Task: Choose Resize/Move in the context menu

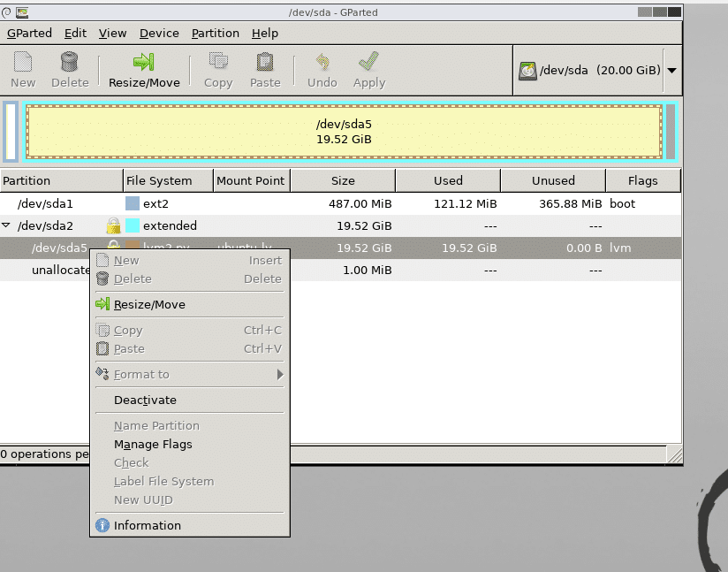Action: point(149,304)
